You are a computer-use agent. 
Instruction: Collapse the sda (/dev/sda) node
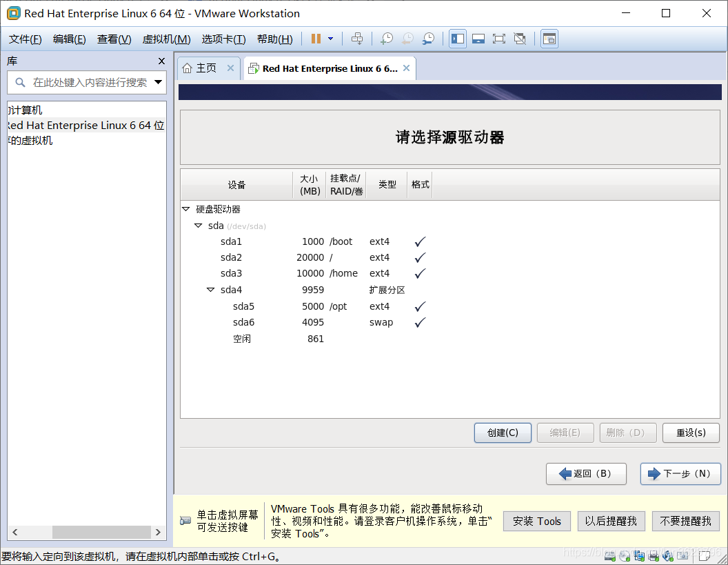tap(199, 226)
